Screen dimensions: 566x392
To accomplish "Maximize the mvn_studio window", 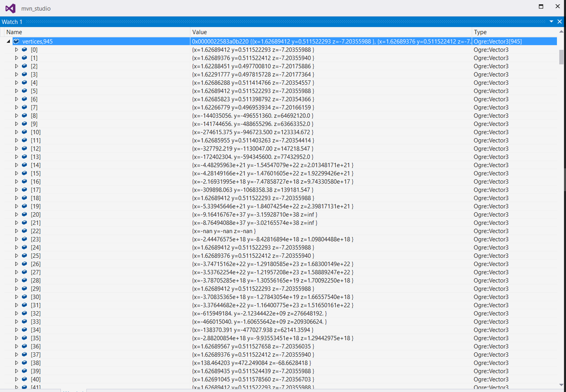I will (541, 6).
